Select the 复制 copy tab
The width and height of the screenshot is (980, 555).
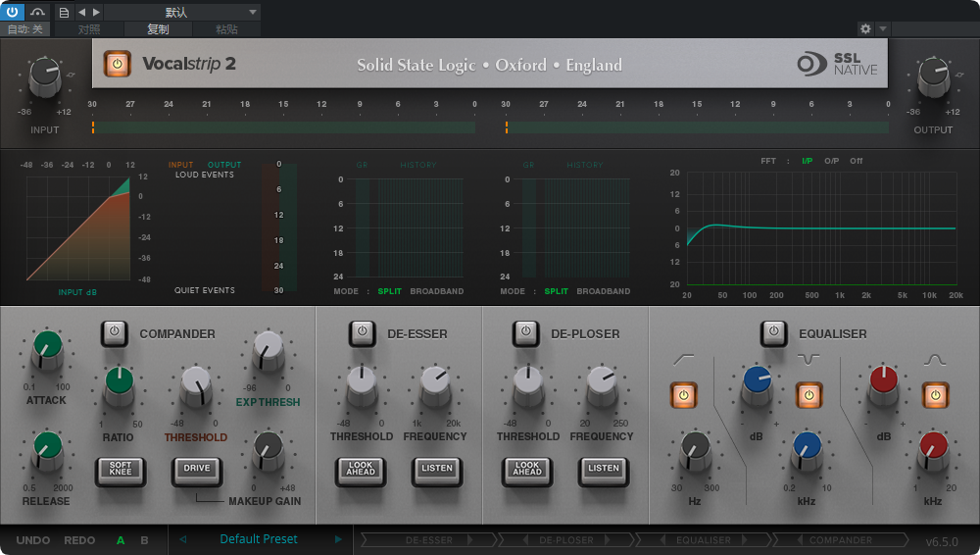click(158, 28)
